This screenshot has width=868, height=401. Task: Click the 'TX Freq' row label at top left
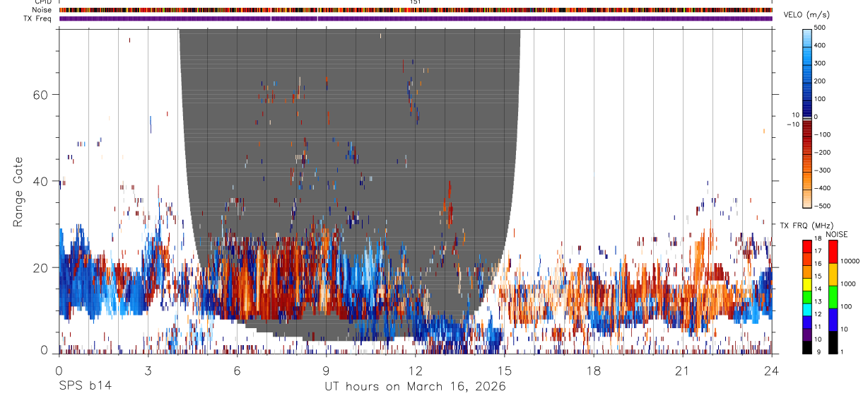tap(38, 18)
